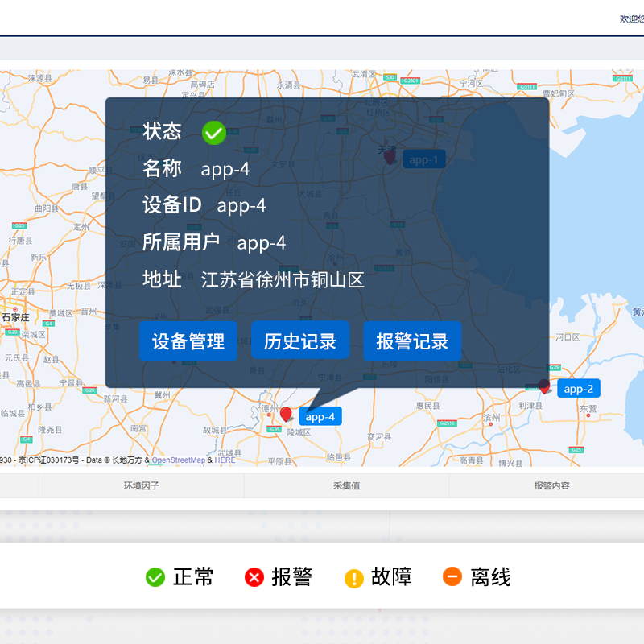
Task: Select the 采集值 column header
Action: 346,486
